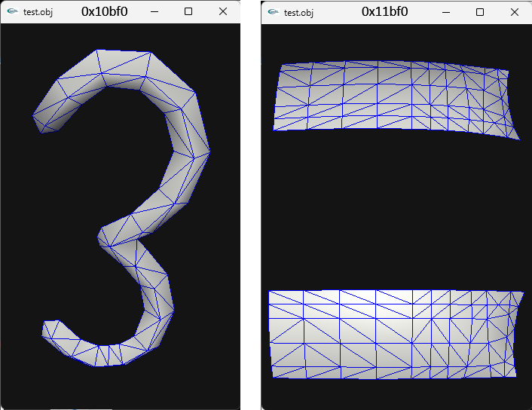532x410 pixels.
Task: Select the test.obj title text in the 0x10bf0 window
Action: click(38, 12)
